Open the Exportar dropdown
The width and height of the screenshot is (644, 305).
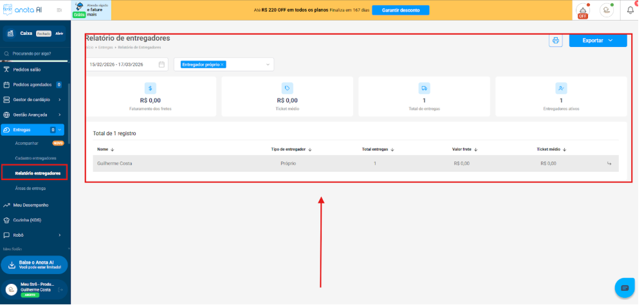[598, 41]
